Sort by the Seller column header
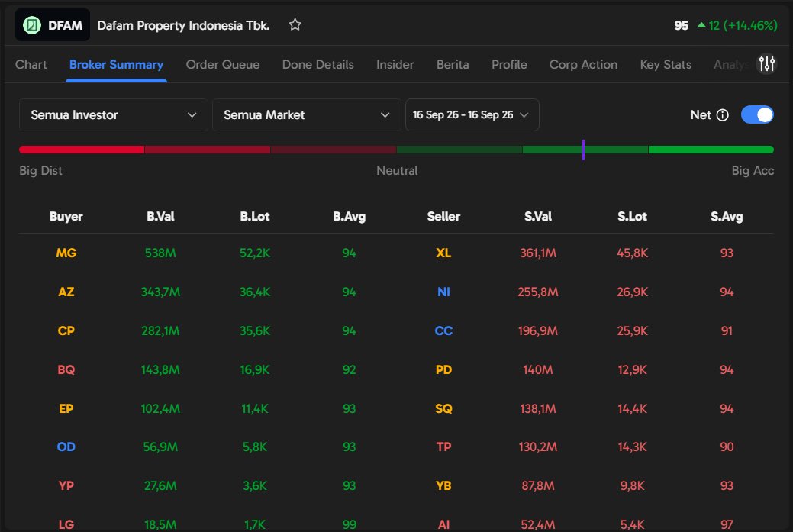 [443, 217]
